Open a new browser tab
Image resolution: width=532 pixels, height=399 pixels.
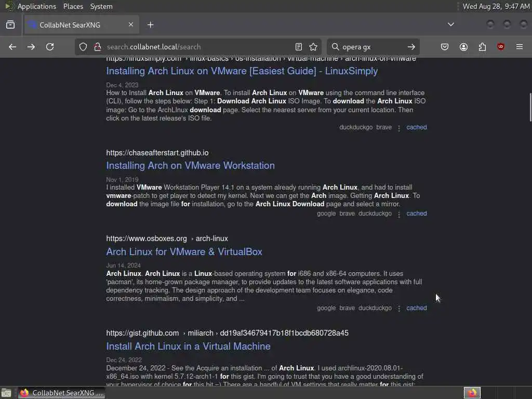[151, 25]
